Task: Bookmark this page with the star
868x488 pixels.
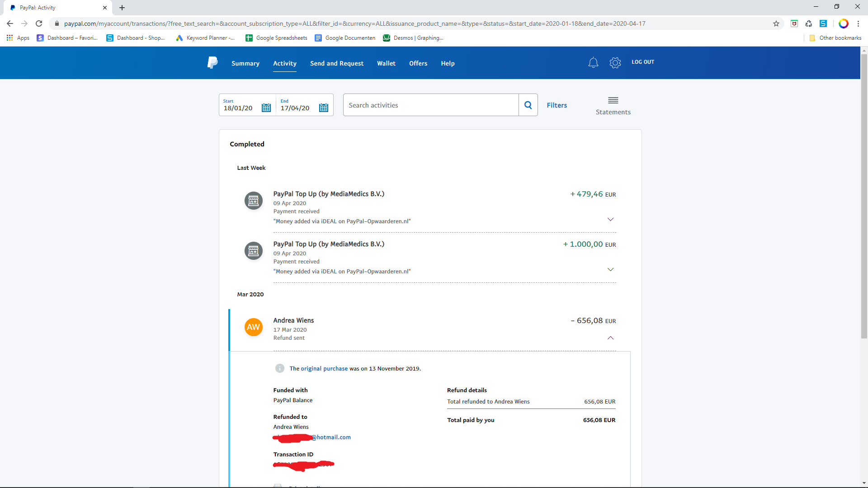Action: pos(776,23)
